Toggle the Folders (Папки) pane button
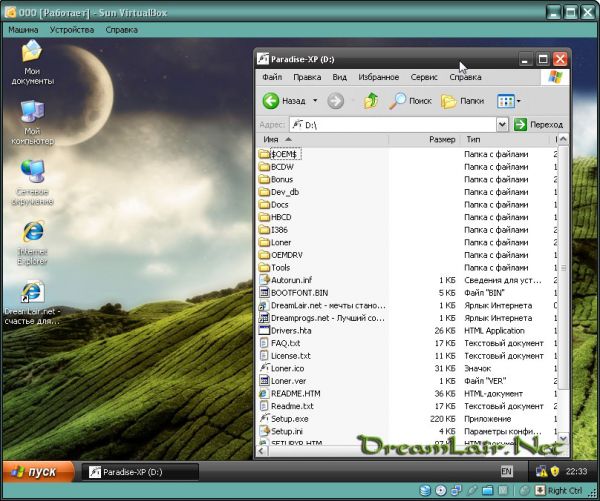Viewport: 600px width, 501px height. [462, 101]
